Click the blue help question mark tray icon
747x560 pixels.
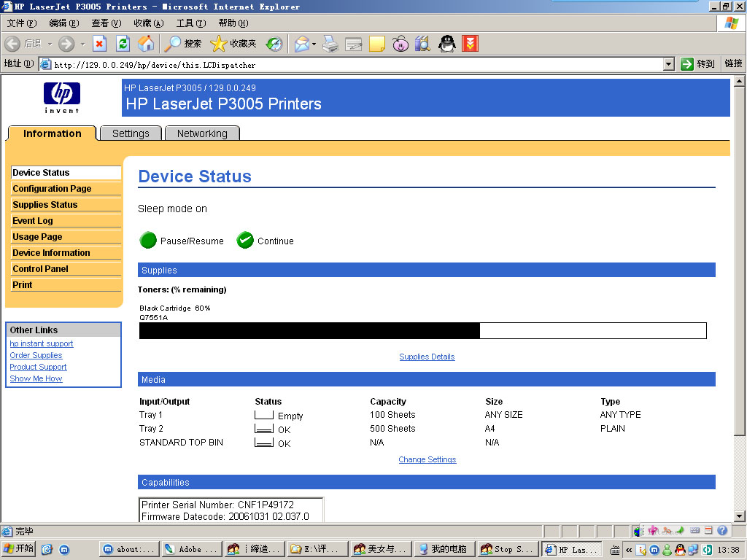click(x=722, y=530)
